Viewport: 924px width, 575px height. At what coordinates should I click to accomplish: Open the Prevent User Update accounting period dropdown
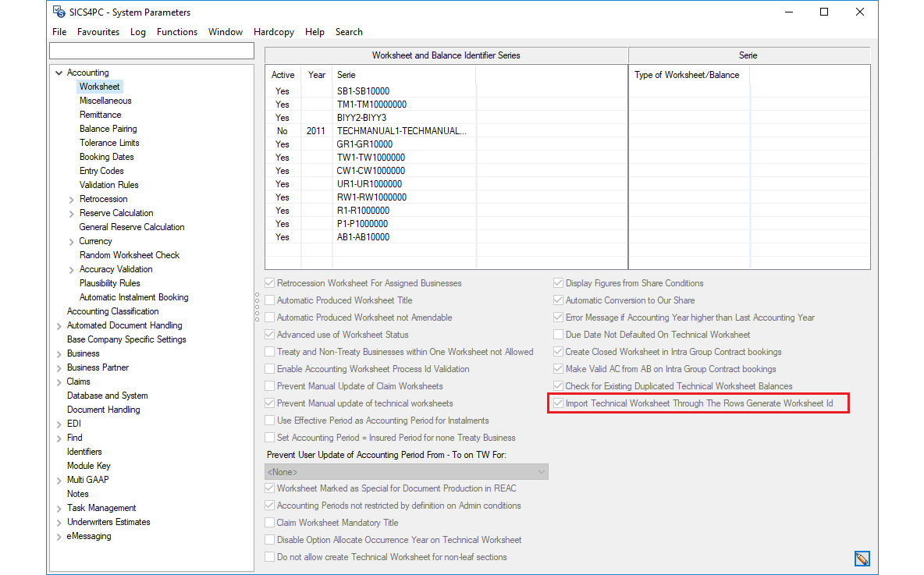point(406,472)
